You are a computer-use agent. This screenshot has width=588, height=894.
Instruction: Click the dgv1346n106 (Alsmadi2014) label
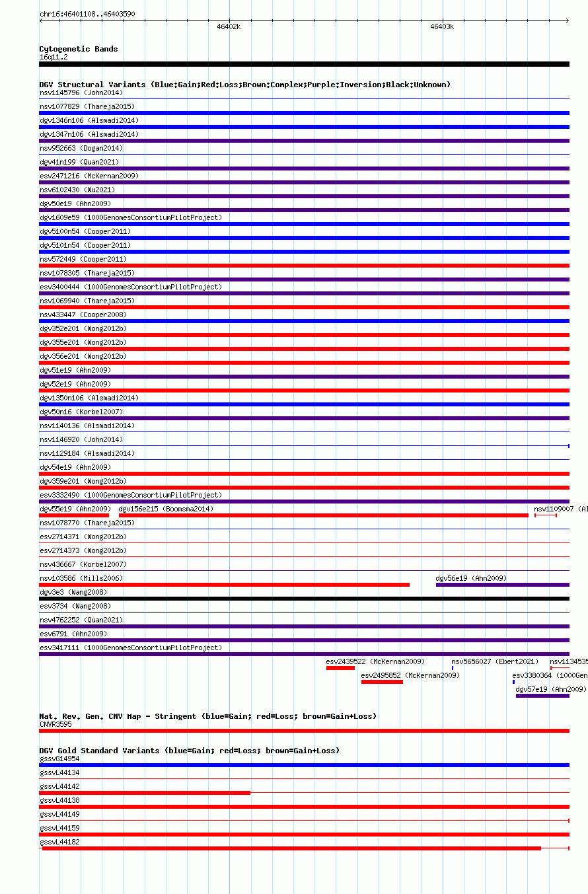point(89,120)
